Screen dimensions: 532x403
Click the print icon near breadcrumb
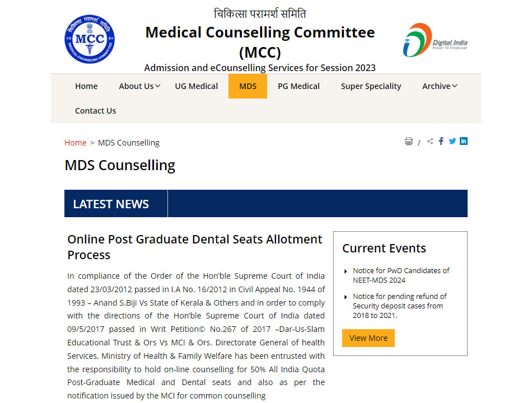[x=408, y=141]
